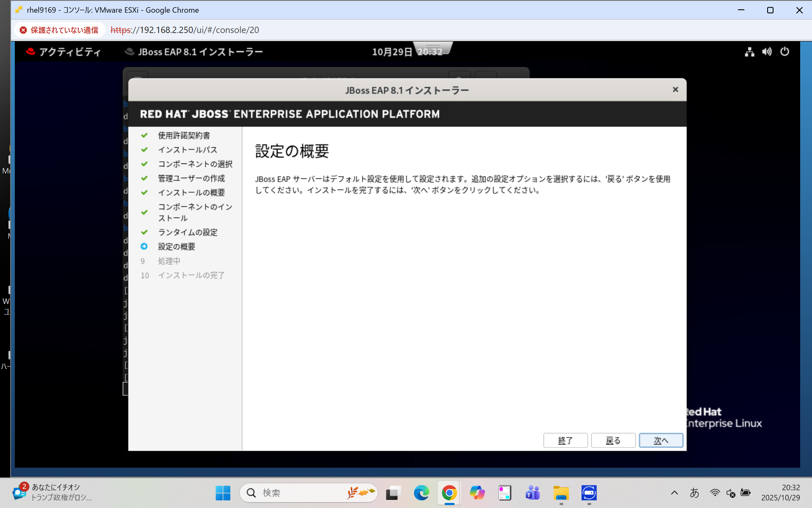Open File Explorer from the taskbar
Image resolution: width=812 pixels, height=508 pixels.
point(561,493)
